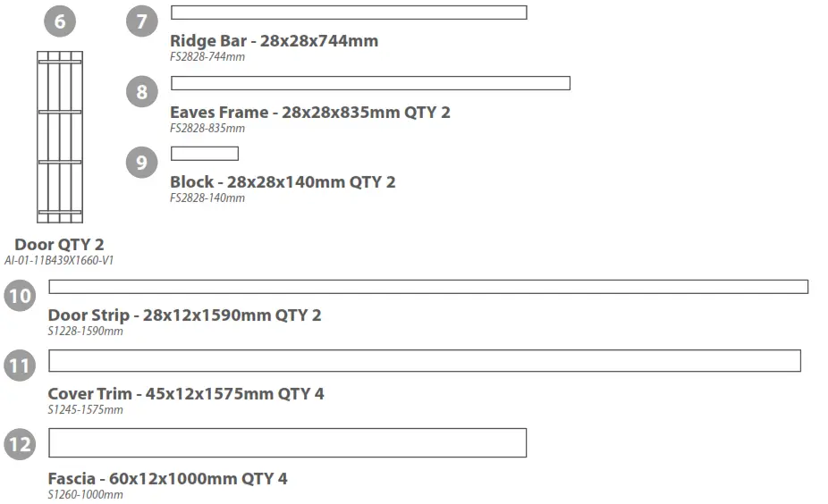Select the number 7 circle badge

(141, 21)
